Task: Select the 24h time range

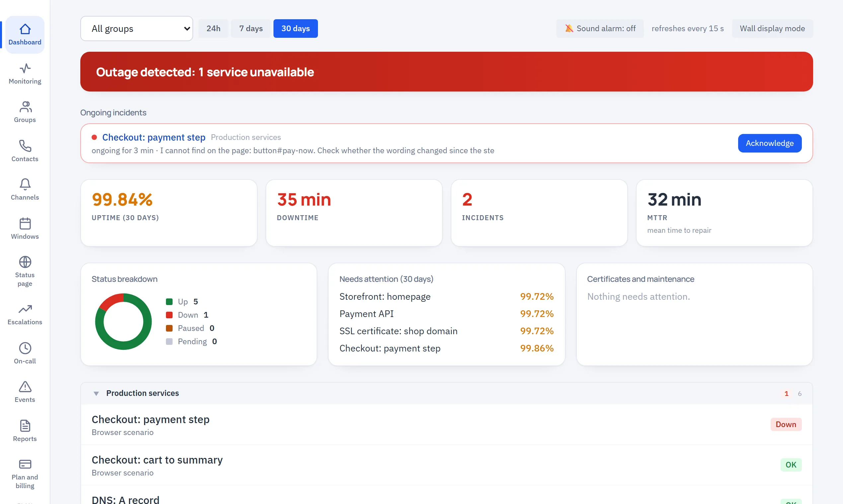Action: [x=213, y=29]
